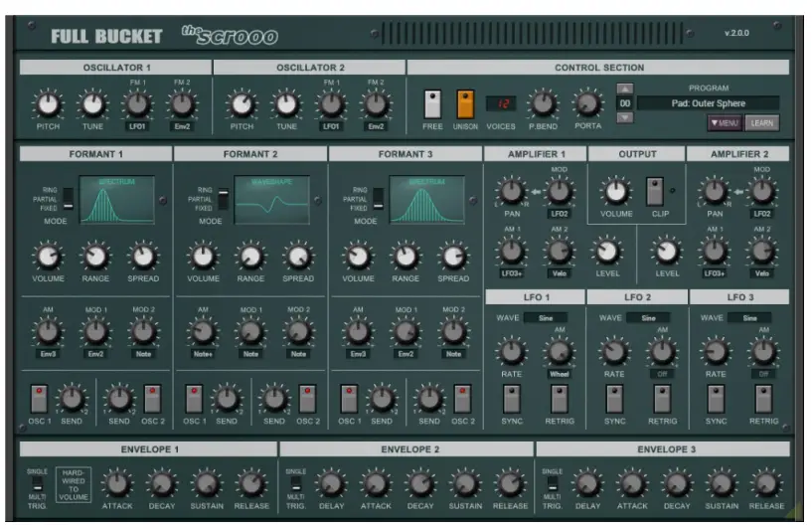Image resolution: width=812 pixels, height=529 pixels.
Task: Click the Envelope 1 ATTACK knob
Action: pyautogui.click(x=117, y=484)
